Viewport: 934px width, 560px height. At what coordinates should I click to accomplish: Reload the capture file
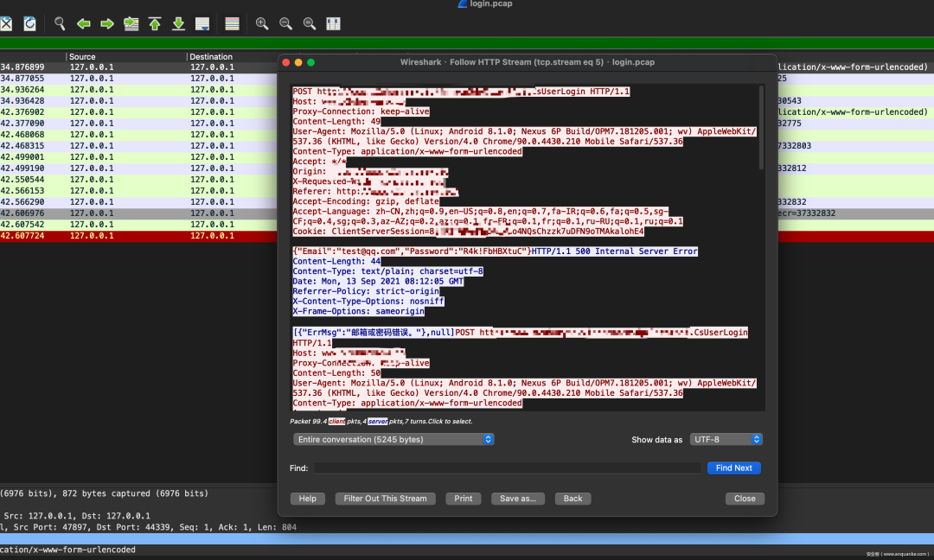pos(29,24)
